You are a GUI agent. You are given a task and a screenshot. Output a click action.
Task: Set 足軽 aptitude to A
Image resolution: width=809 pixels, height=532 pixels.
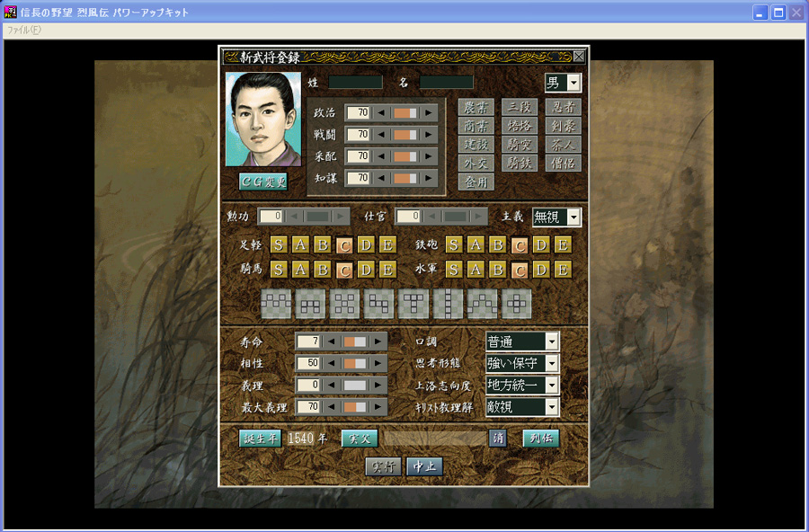[300, 244]
